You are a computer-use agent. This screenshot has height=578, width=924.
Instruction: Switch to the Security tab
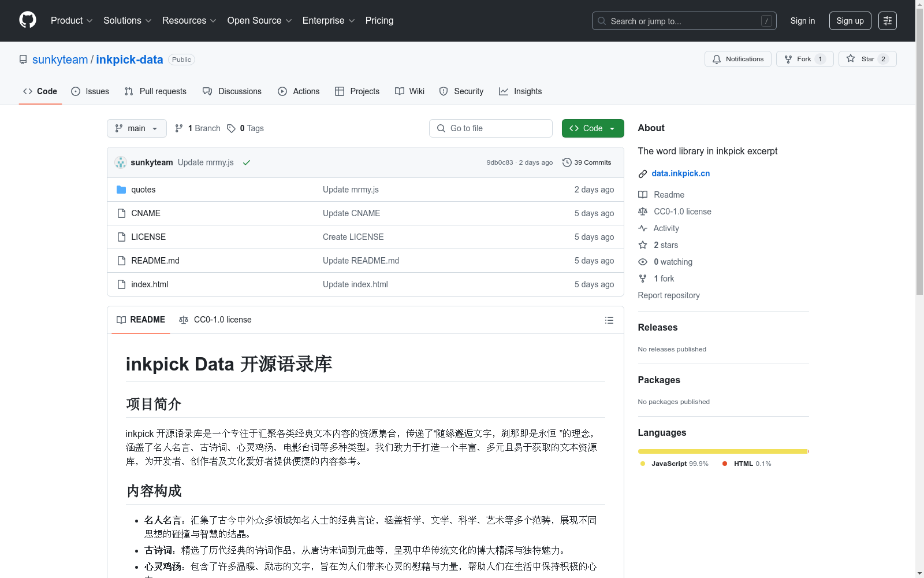point(461,91)
